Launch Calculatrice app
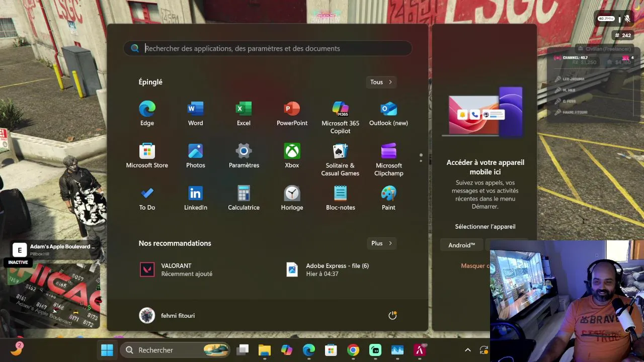The image size is (644, 362). [244, 199]
